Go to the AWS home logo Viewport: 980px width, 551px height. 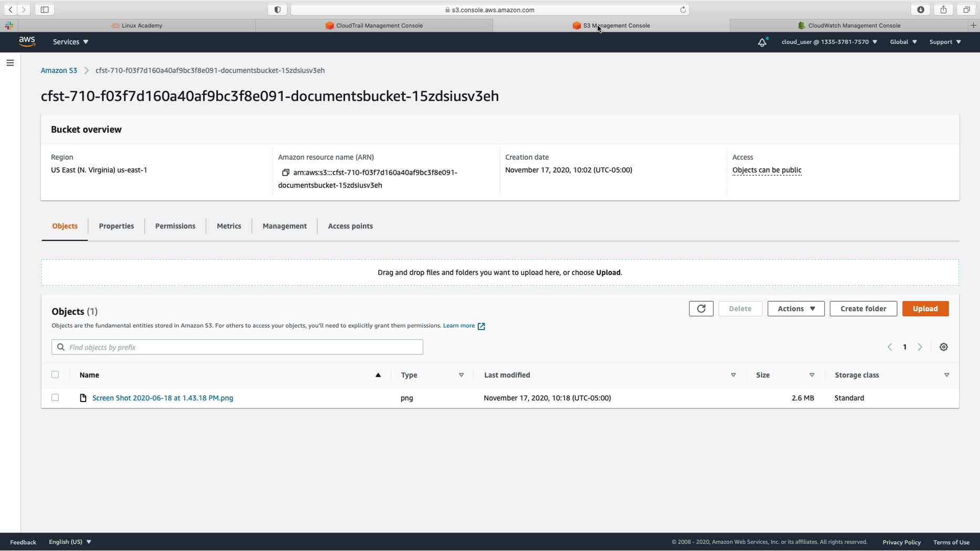27,41
